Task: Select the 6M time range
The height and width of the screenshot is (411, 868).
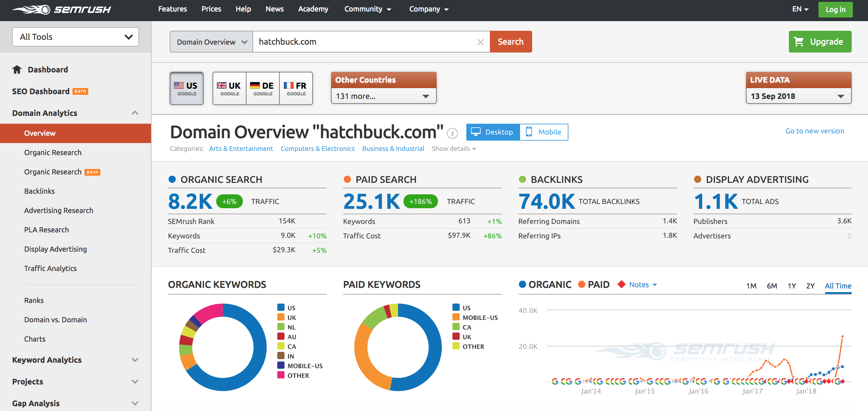Action: coord(772,286)
